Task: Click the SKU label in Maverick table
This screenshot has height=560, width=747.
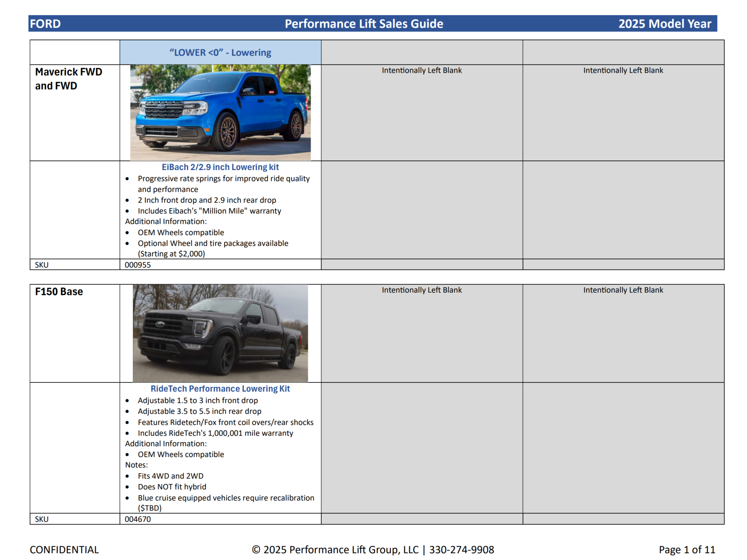Action: 42,265
